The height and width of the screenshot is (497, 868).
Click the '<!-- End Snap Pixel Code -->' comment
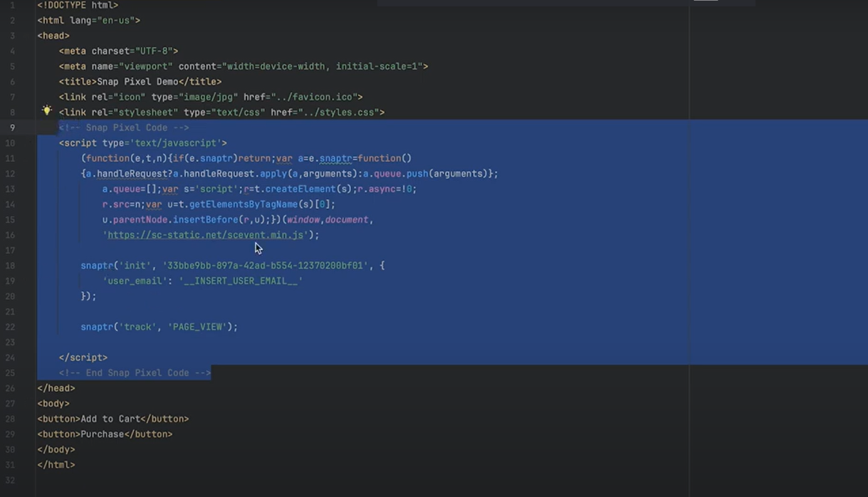point(135,373)
